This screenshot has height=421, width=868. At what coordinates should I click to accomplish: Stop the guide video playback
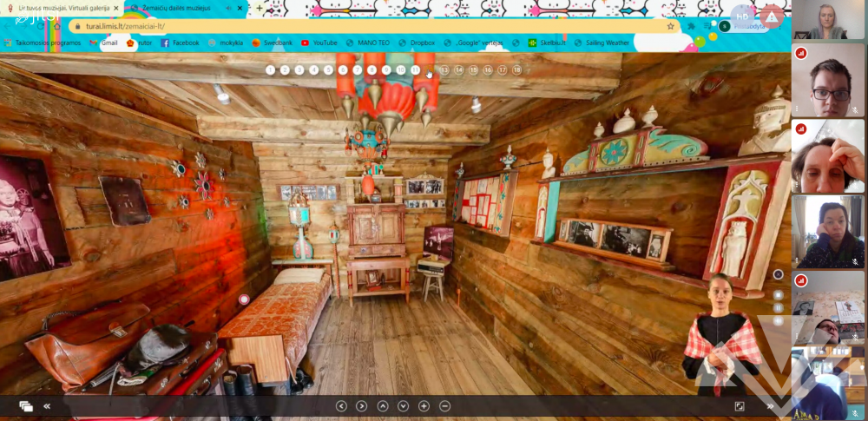click(779, 295)
